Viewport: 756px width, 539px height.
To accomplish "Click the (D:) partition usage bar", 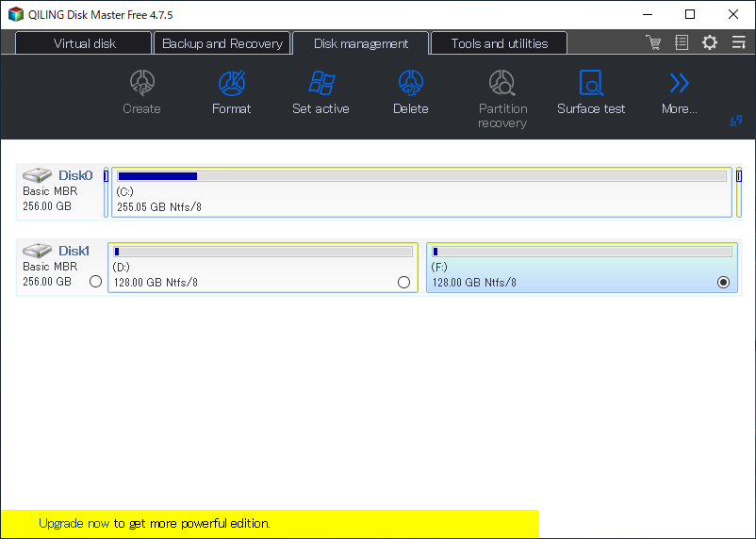I will click(263, 252).
